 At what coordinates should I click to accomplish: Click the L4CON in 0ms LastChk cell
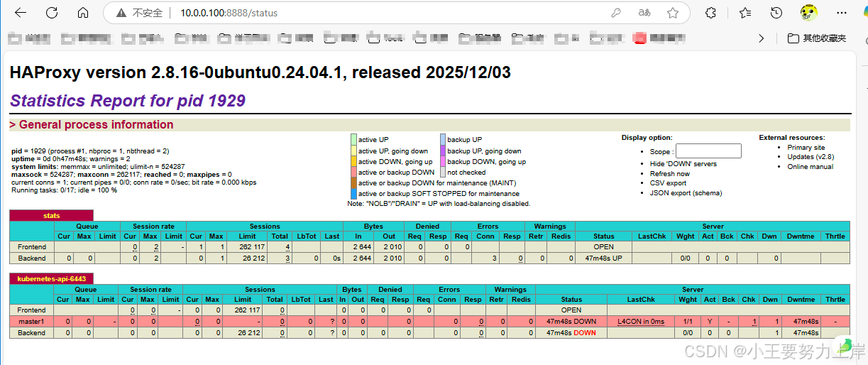click(641, 322)
